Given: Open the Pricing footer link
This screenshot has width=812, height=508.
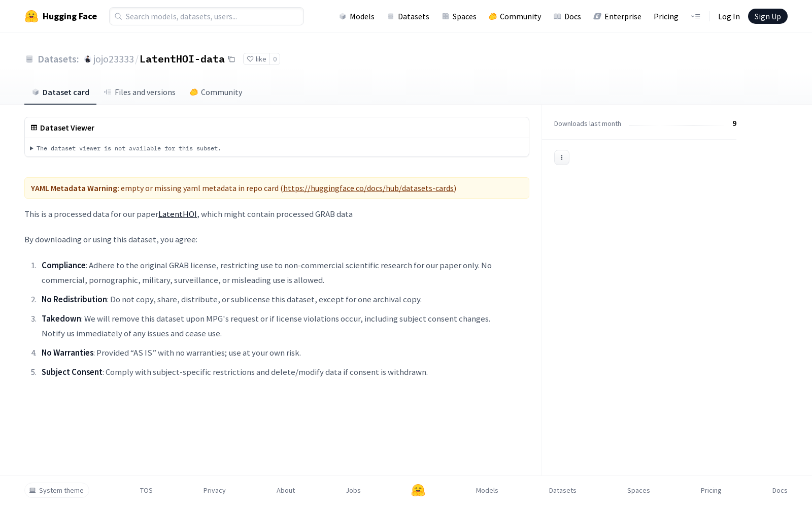Looking at the screenshot, I should point(710,490).
